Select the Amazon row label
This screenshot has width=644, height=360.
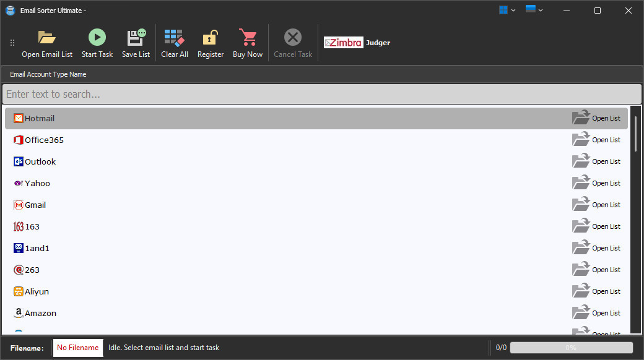(x=41, y=313)
